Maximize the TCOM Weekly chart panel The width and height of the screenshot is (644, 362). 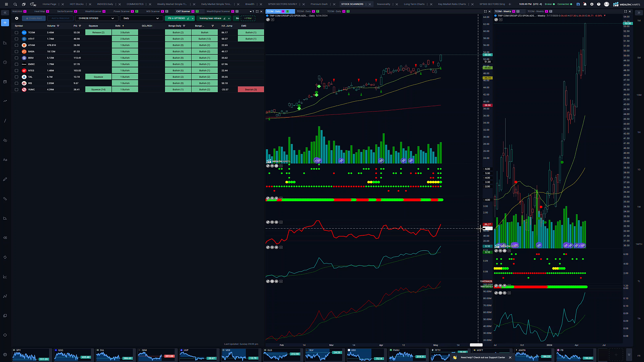[x=626, y=11]
